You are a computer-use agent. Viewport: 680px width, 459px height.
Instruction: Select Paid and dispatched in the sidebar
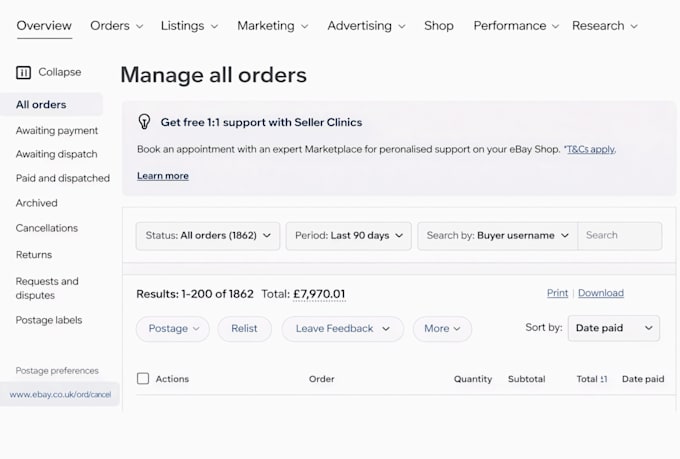[x=63, y=178]
